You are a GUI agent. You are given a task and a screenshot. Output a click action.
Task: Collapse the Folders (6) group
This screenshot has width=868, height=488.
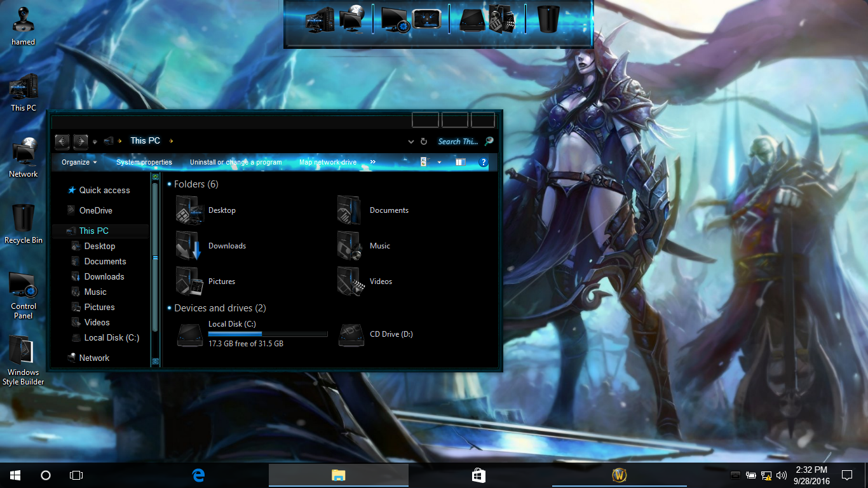pyautogui.click(x=169, y=184)
